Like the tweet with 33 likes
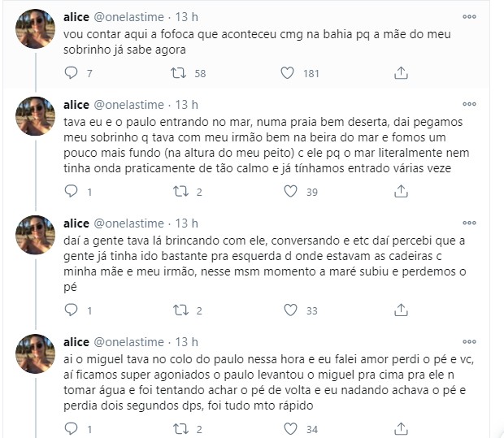Screen dimensions: 504x438 [x=287, y=310]
